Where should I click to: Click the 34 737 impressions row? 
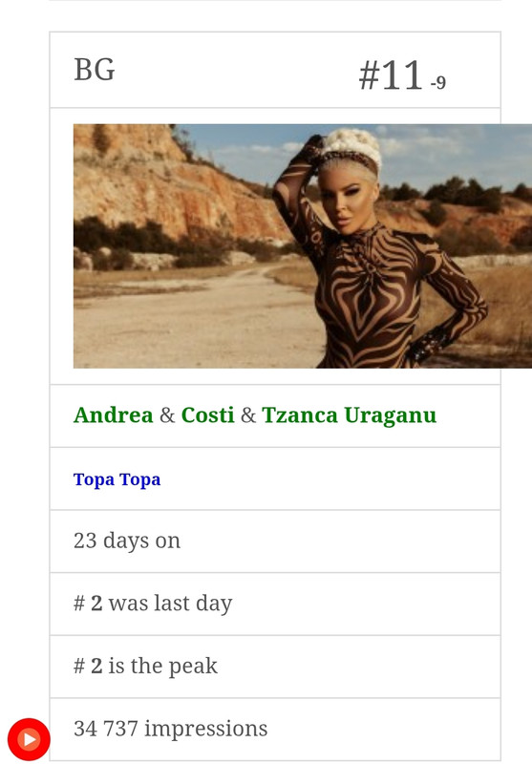coord(275,729)
